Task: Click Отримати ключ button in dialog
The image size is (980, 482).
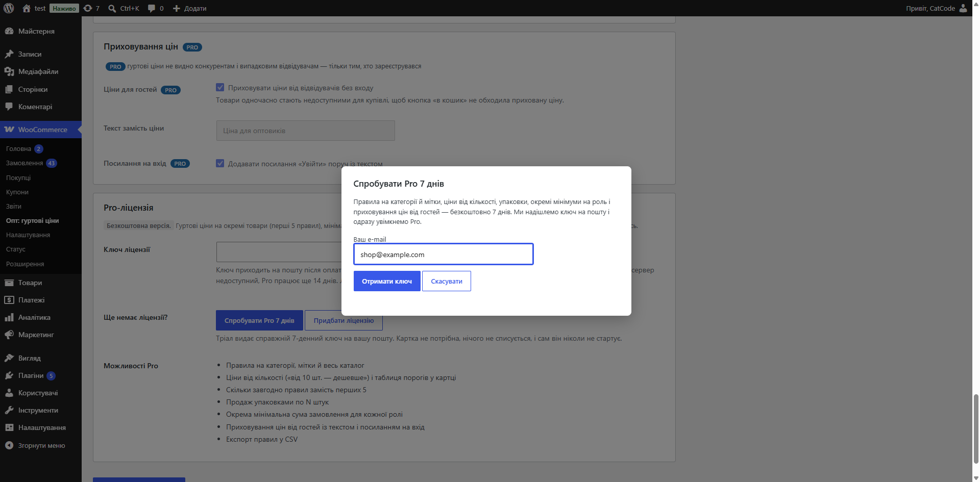Action: coord(387,281)
